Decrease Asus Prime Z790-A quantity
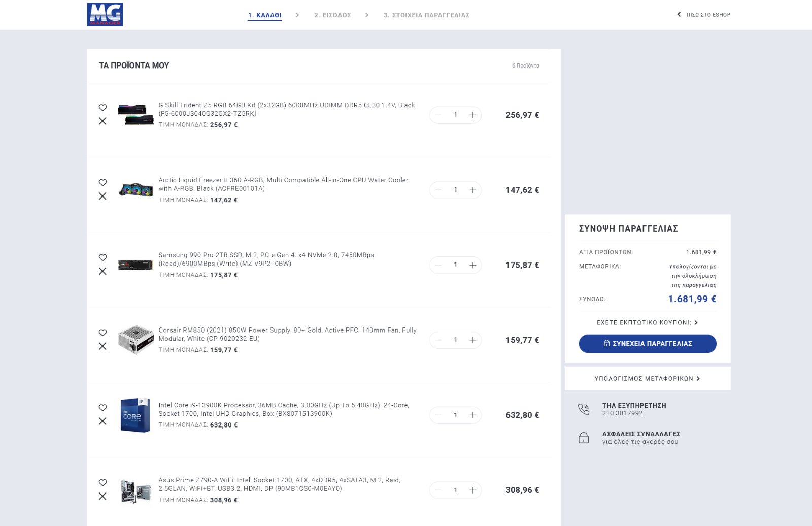The height and width of the screenshot is (526, 812). click(x=438, y=490)
